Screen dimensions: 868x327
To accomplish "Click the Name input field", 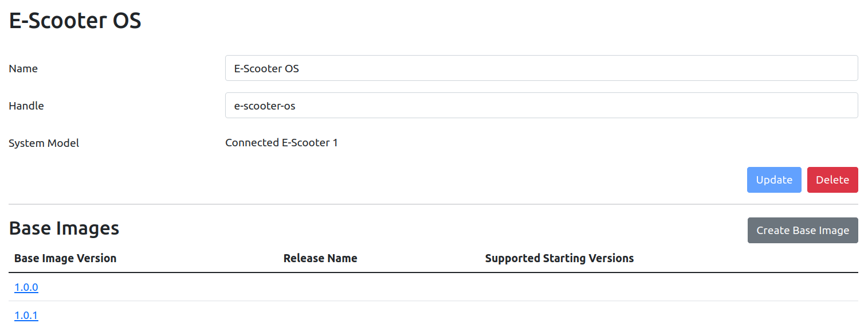I will (x=541, y=68).
